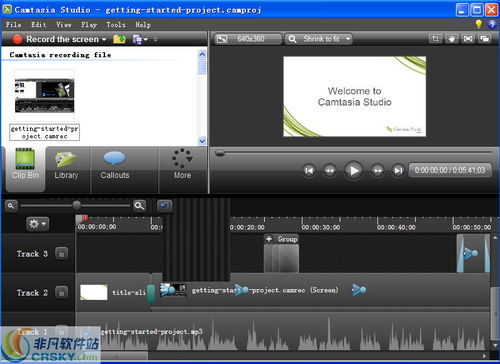Click the Play button in preview
Image resolution: width=500 pixels, height=364 pixels.
(354, 171)
